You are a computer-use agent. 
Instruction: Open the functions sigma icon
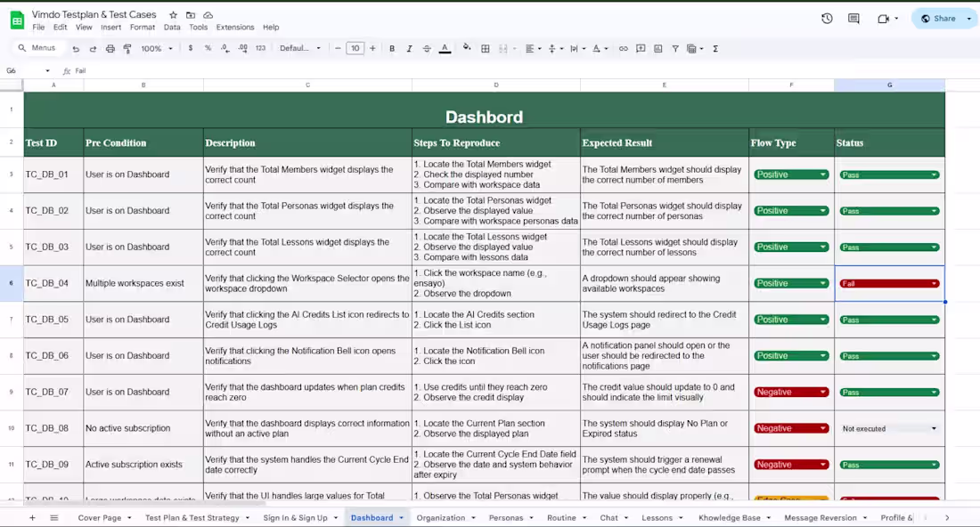coord(715,48)
